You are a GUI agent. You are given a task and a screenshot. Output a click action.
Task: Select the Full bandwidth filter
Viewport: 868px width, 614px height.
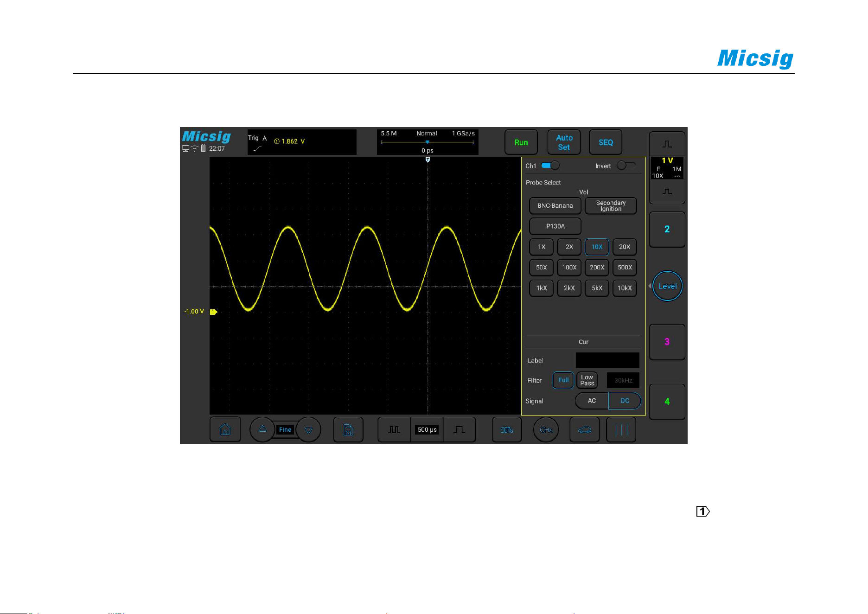tap(563, 380)
